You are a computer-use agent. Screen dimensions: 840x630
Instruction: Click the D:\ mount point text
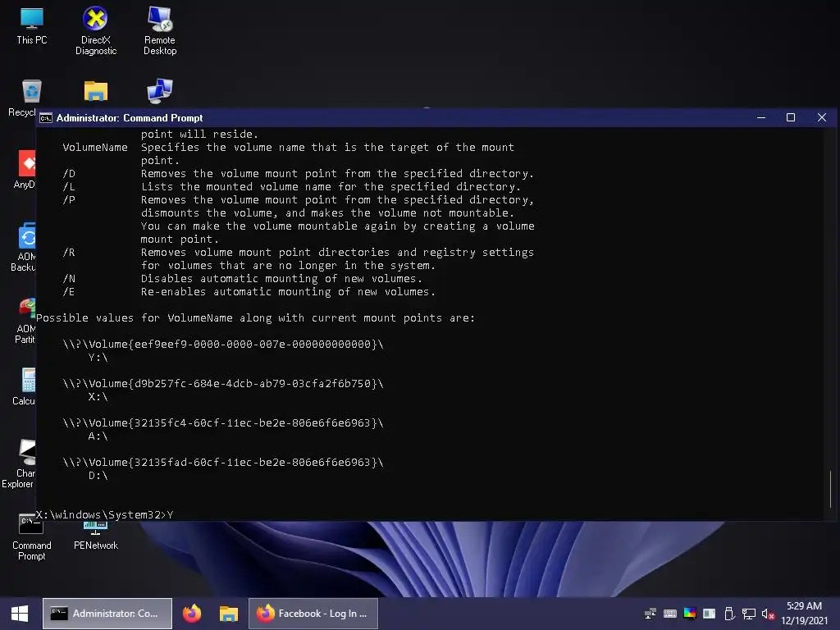[98, 475]
